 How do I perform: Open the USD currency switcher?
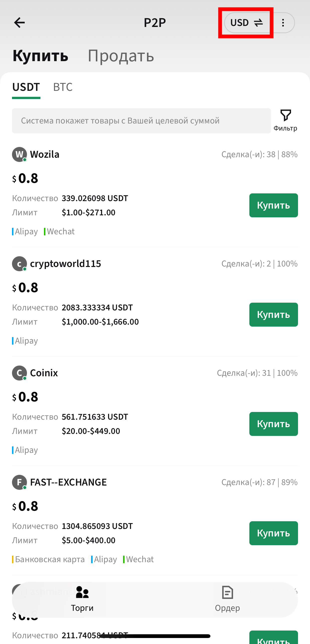click(247, 23)
